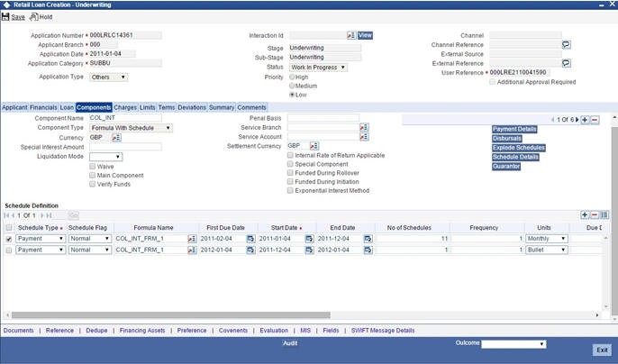
Task: Open Formula Name lookup in first schedule row
Action: pos(192,239)
